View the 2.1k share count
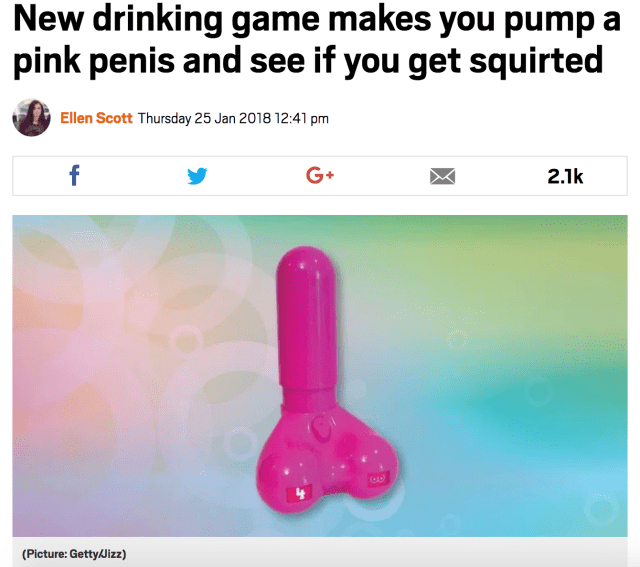Image resolution: width=640 pixels, height=567 pixels. (x=565, y=176)
